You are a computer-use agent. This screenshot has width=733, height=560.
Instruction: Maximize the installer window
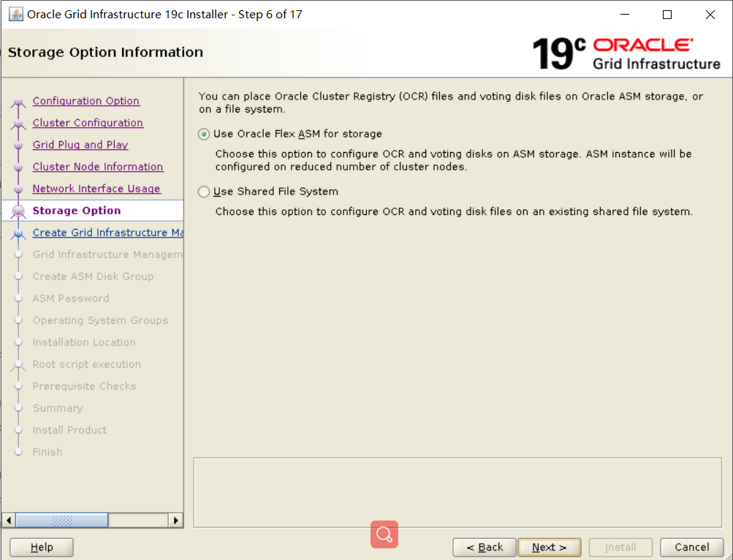tap(667, 15)
